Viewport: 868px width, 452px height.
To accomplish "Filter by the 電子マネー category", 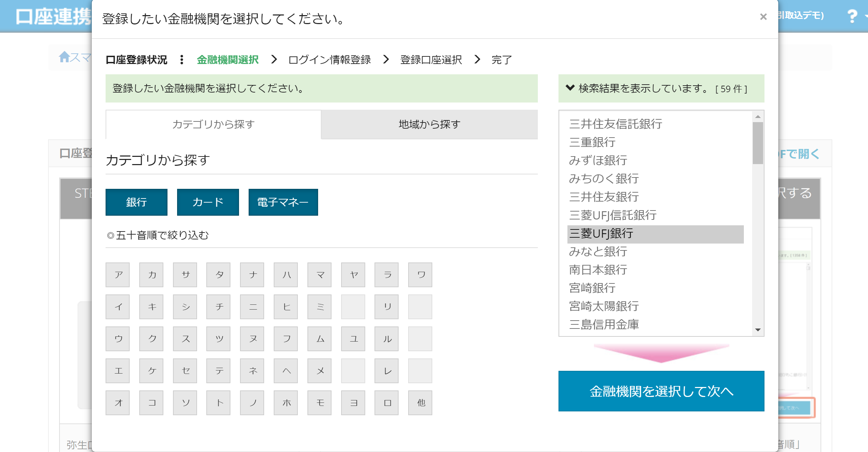I will tap(283, 202).
